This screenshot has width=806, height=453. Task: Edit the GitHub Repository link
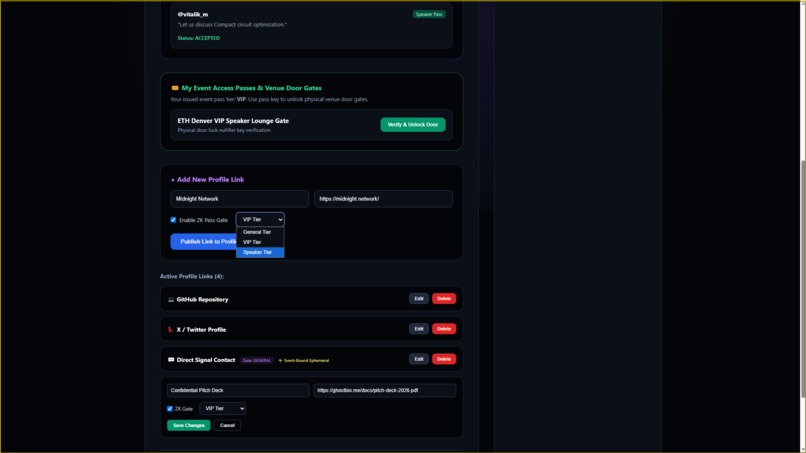pos(419,299)
